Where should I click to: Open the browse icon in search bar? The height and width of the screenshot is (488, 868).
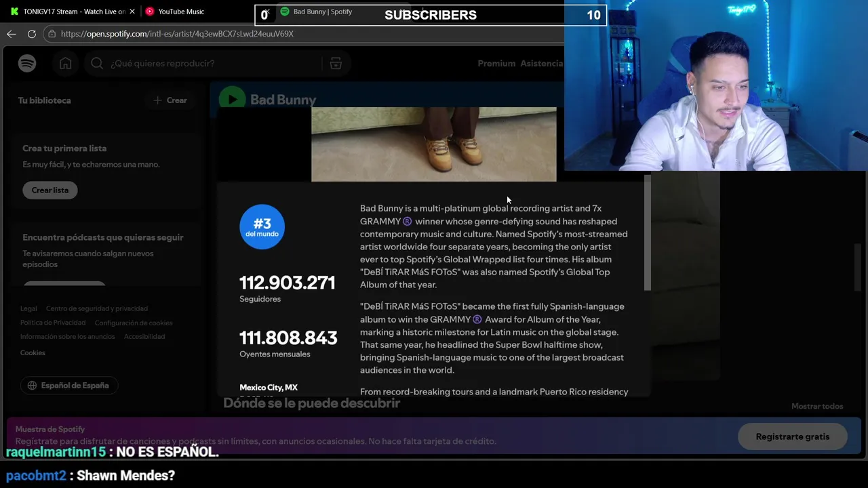click(x=336, y=63)
